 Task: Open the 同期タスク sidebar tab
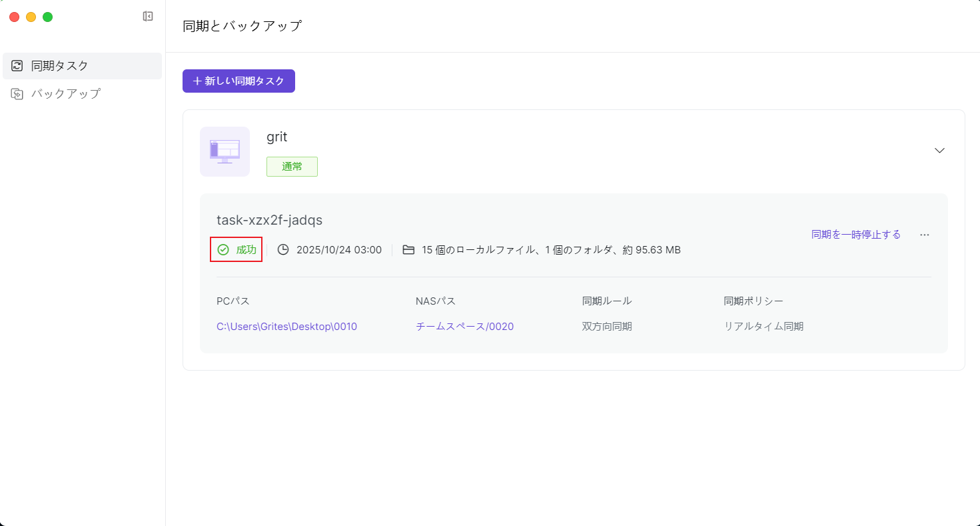pos(60,66)
